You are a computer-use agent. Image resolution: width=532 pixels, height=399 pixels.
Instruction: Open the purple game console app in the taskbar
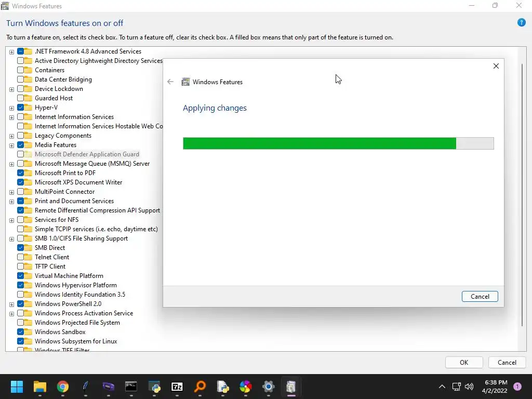click(x=108, y=387)
